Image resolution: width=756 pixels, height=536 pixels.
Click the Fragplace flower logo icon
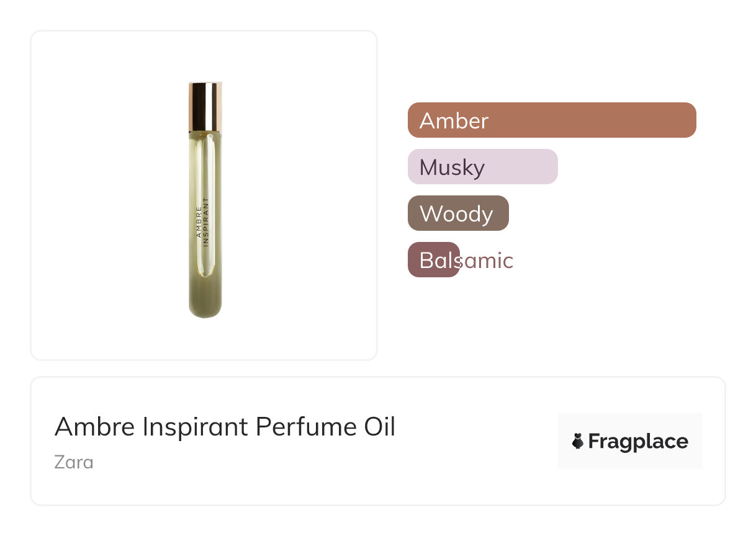pyautogui.click(x=578, y=441)
